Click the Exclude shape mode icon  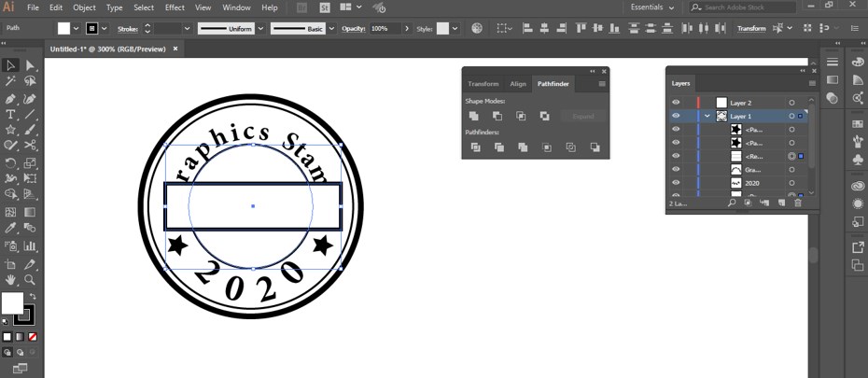click(x=545, y=116)
